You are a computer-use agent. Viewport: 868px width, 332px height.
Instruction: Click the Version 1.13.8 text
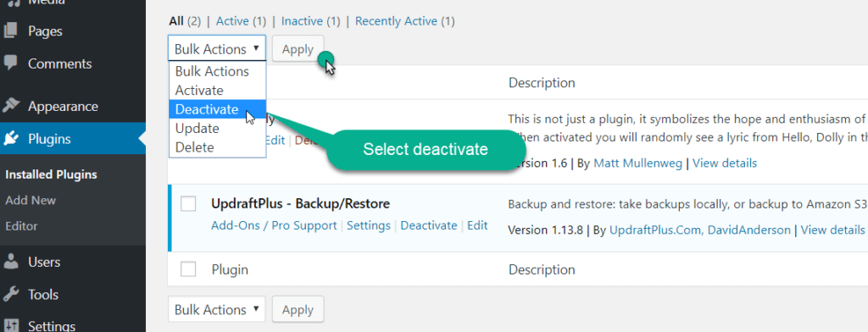pos(545,230)
